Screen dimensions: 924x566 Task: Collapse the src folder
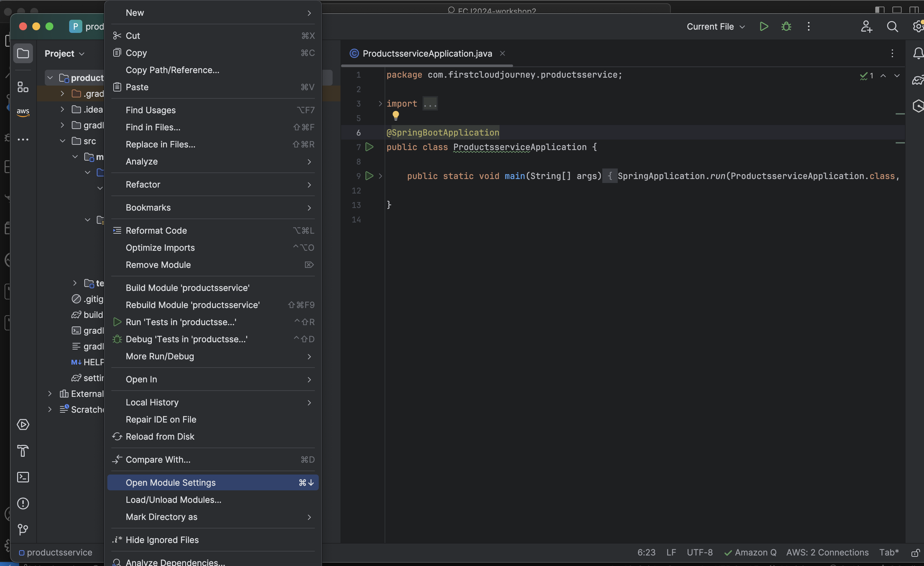point(62,141)
